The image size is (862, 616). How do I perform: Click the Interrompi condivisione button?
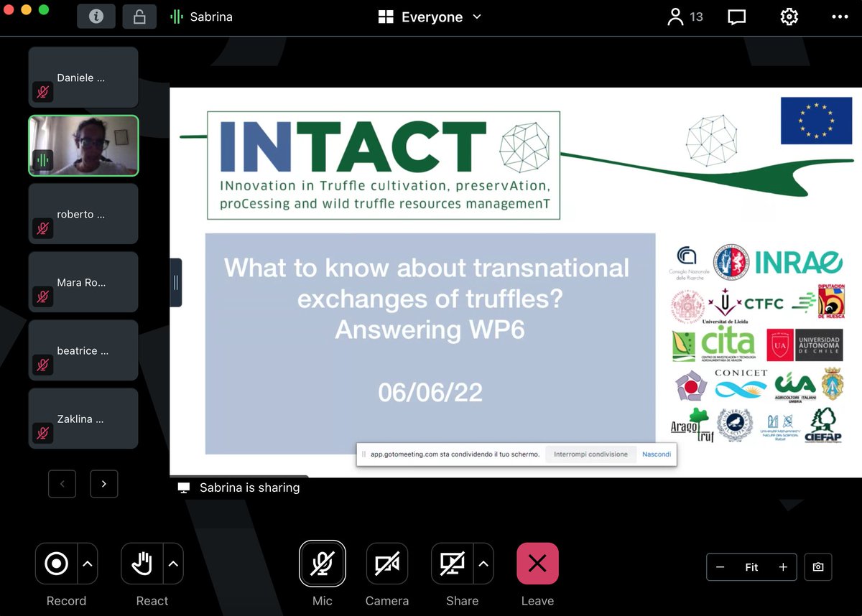[589, 454]
